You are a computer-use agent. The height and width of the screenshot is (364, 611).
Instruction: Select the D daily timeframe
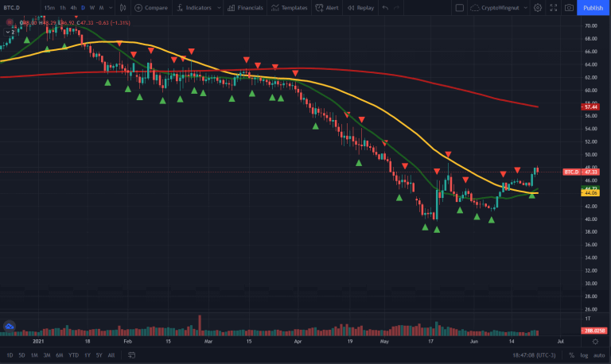(x=83, y=8)
